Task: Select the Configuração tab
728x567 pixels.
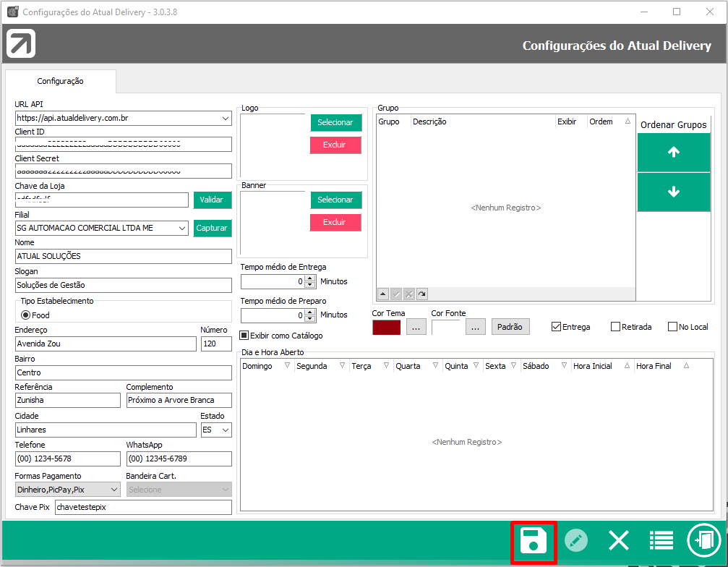Action: [x=61, y=82]
